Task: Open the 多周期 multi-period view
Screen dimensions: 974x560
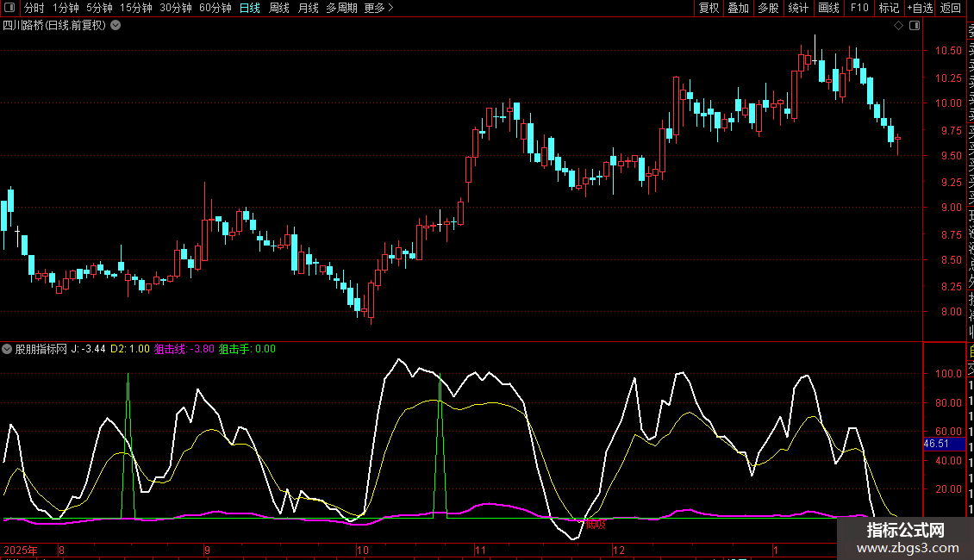Action: click(x=342, y=8)
